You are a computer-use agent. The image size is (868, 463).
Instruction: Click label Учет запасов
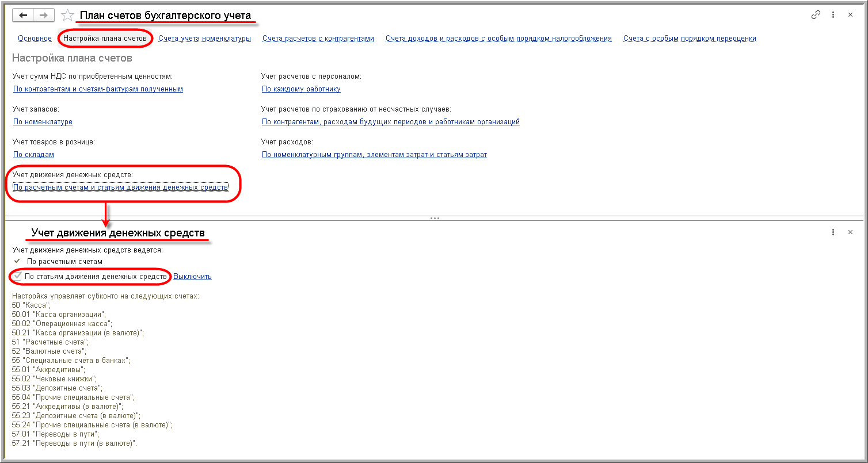click(36, 109)
